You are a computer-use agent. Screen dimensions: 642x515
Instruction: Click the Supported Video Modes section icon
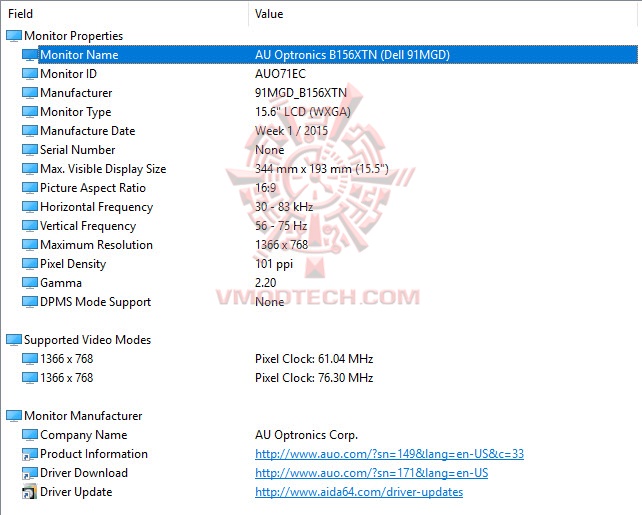coord(14,340)
